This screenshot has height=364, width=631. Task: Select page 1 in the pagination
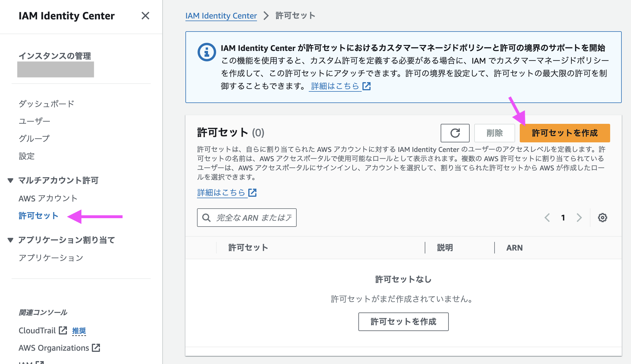[563, 218]
